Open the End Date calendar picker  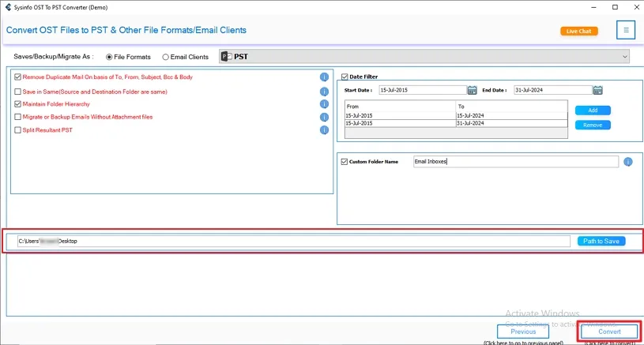click(597, 90)
